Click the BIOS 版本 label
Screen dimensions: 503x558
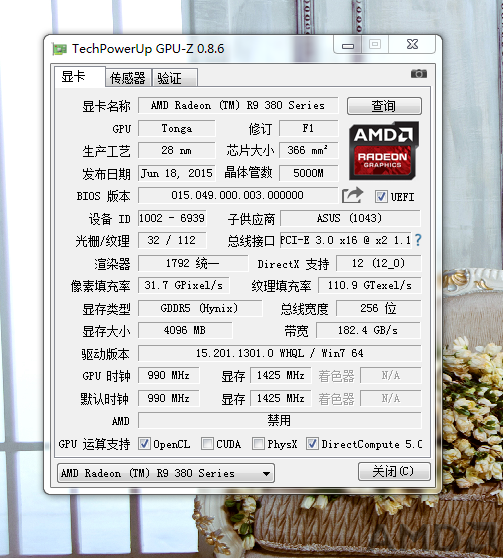coord(103,196)
